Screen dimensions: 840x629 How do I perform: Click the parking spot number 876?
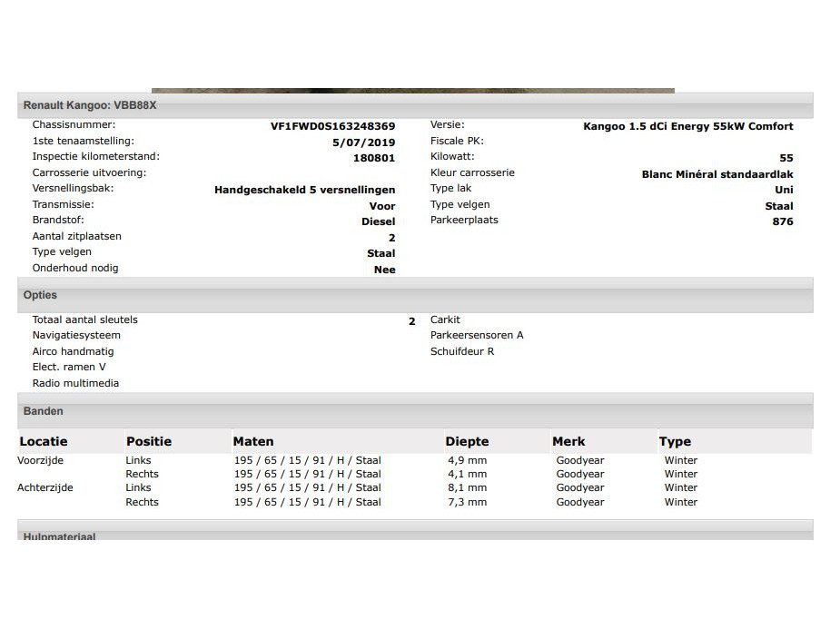782,221
